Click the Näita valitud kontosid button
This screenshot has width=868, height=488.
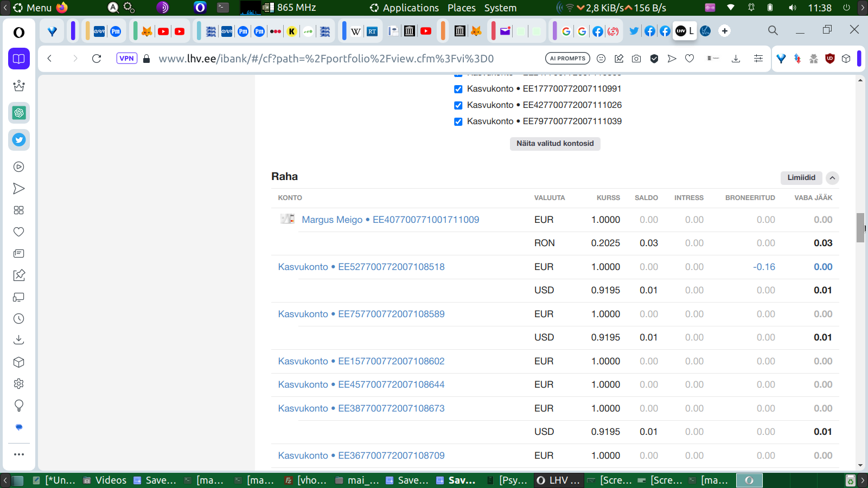(555, 144)
